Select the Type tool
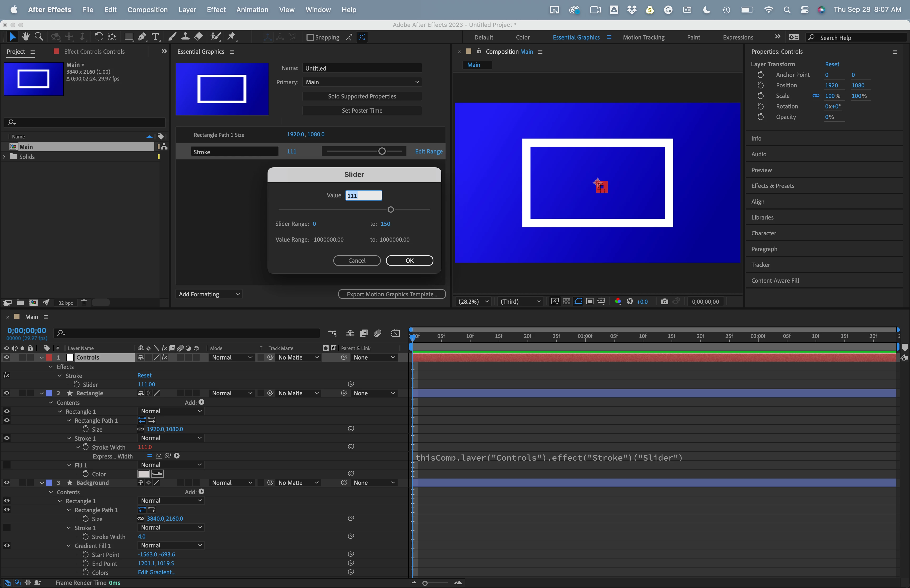 click(x=155, y=37)
